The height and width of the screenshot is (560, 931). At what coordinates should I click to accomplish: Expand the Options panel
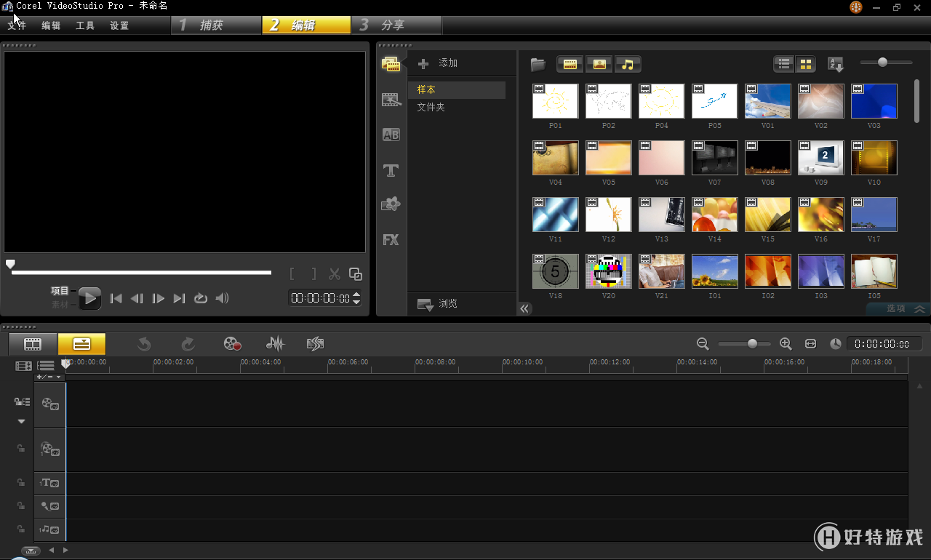pyautogui.click(x=898, y=308)
